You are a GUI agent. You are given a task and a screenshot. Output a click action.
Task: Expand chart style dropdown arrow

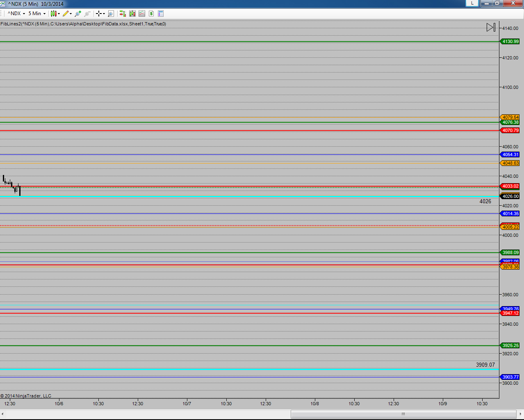coord(59,14)
